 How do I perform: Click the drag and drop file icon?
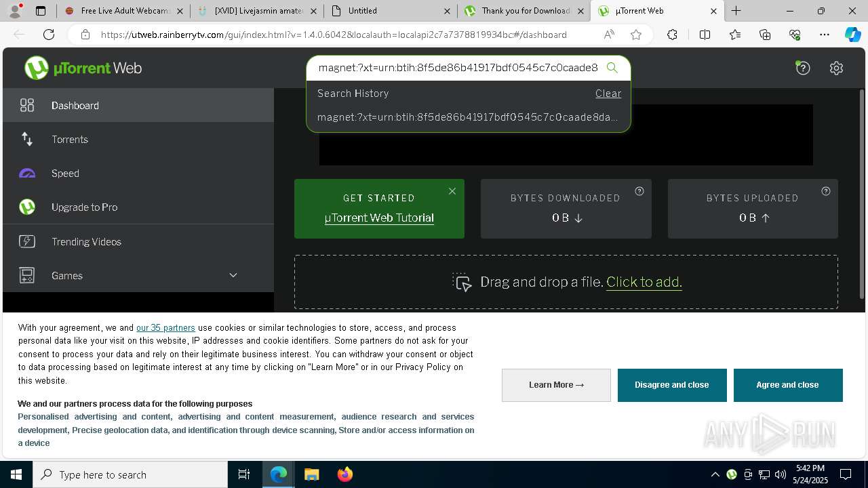[x=462, y=282]
